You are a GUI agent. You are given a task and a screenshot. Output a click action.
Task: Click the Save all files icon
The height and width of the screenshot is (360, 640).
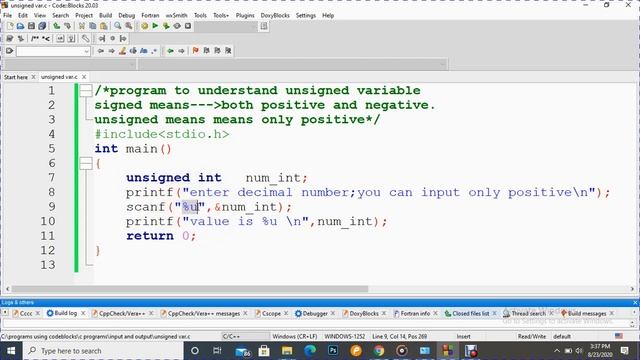click(42, 26)
